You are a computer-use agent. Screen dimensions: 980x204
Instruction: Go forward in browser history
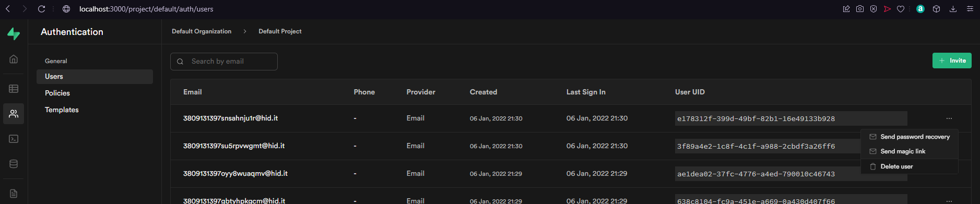coord(25,9)
